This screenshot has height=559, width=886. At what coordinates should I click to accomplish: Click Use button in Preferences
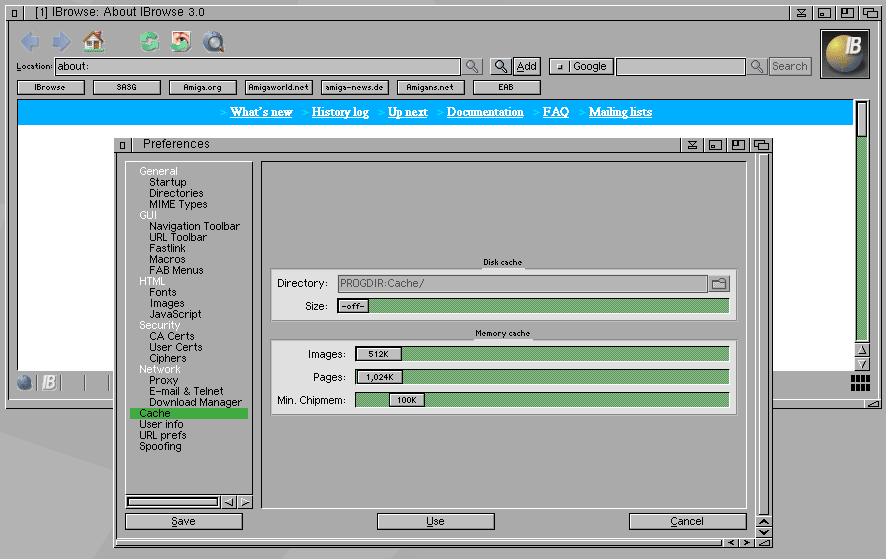(x=436, y=521)
